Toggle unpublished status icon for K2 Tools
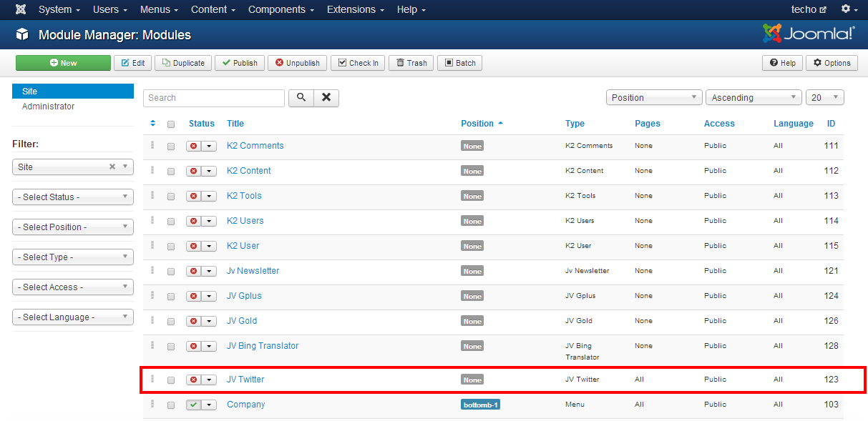868x421 pixels. 194,196
